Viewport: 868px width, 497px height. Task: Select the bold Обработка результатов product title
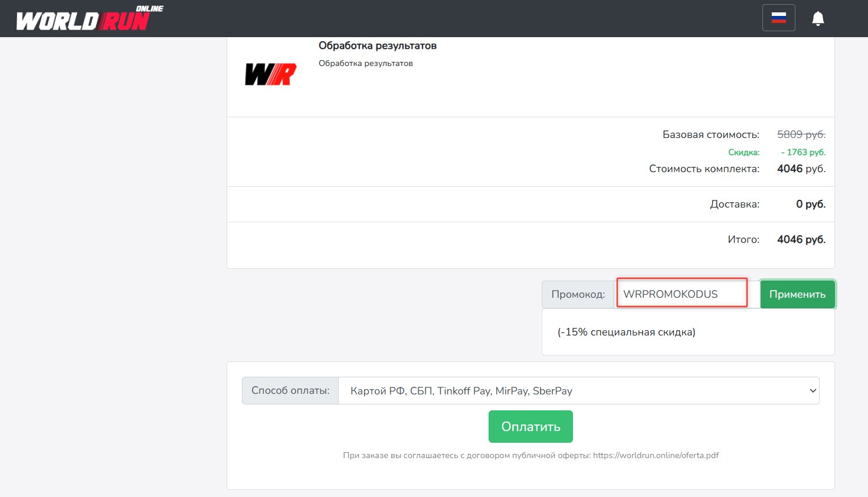click(x=378, y=45)
